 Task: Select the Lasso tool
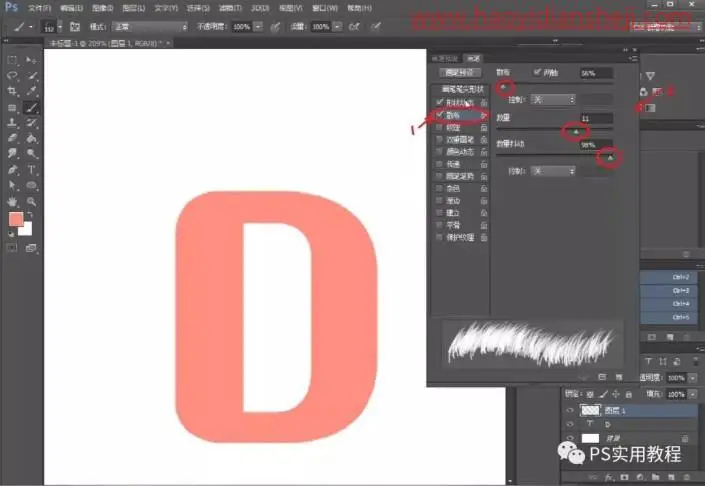(x=12, y=76)
